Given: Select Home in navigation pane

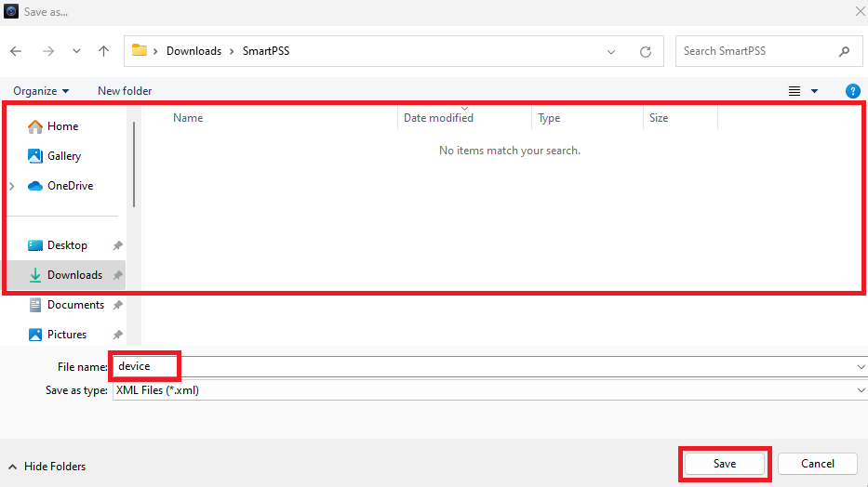Looking at the screenshot, I should point(62,126).
